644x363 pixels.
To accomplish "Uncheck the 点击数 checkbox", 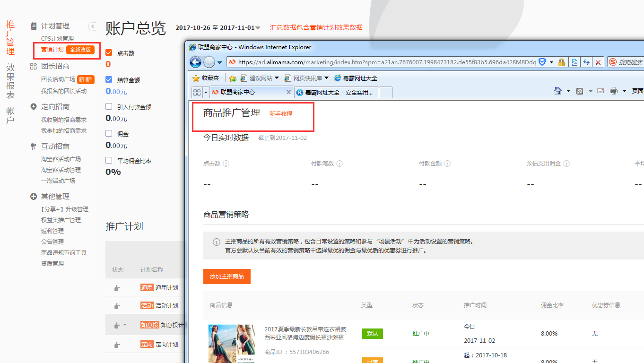I will (109, 52).
